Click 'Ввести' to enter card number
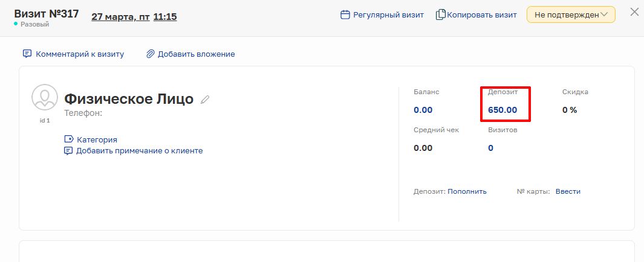This screenshot has width=644, height=262. 568,191
